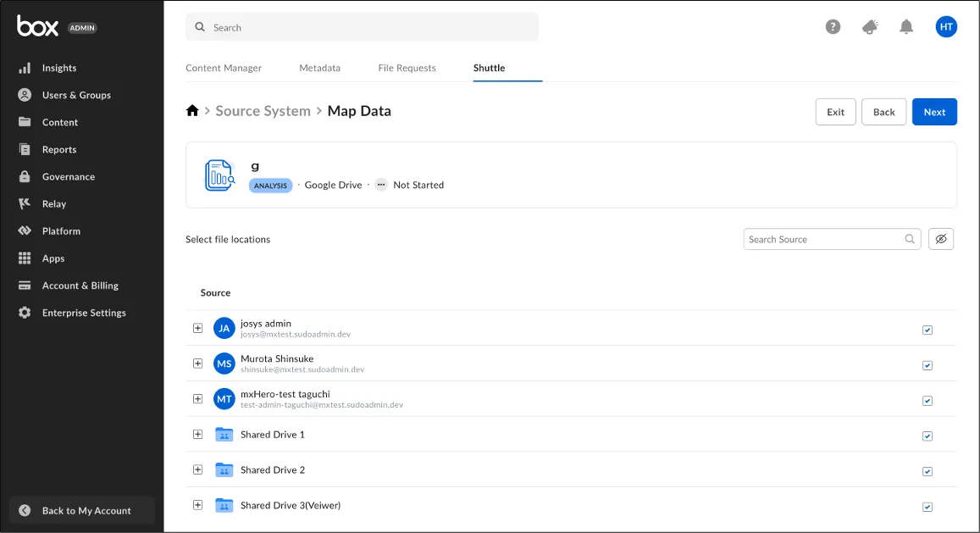Image resolution: width=980 pixels, height=533 pixels.
Task: Click the Next button
Action: 934,112
